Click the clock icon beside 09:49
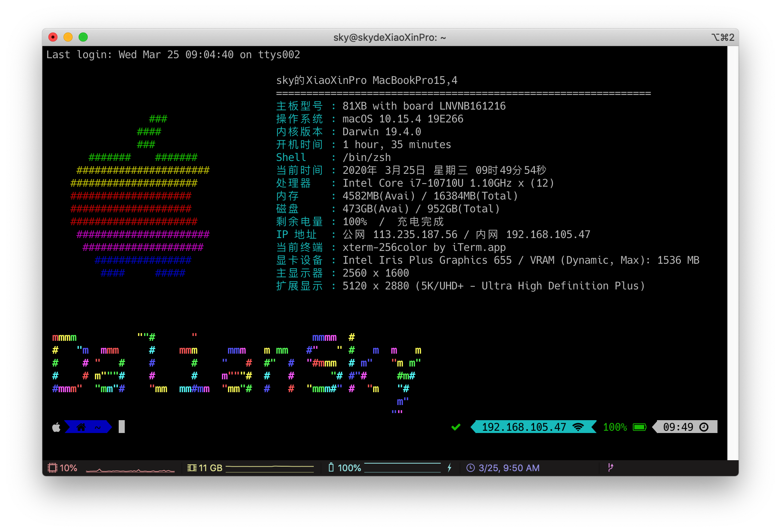Image resolution: width=781 pixels, height=532 pixels. (x=704, y=427)
